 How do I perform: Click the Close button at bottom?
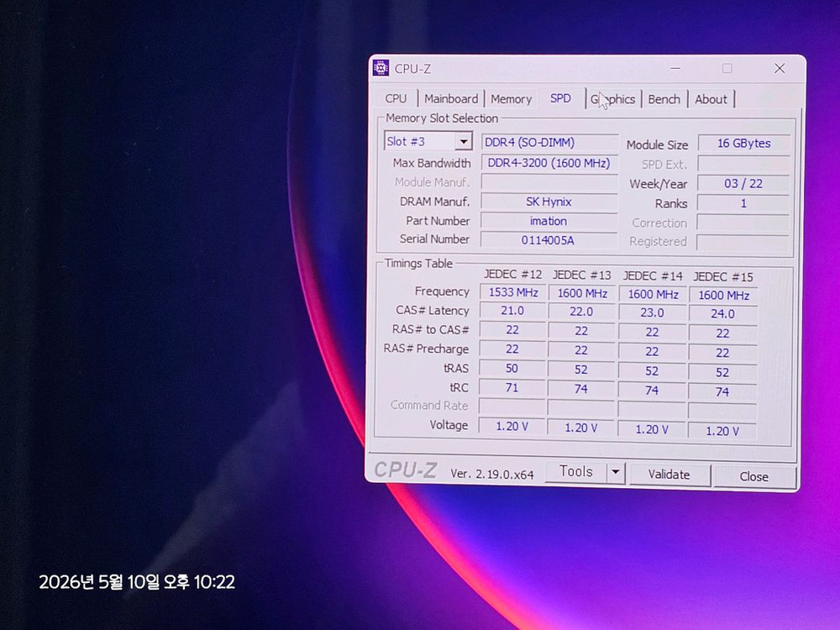pos(753,476)
